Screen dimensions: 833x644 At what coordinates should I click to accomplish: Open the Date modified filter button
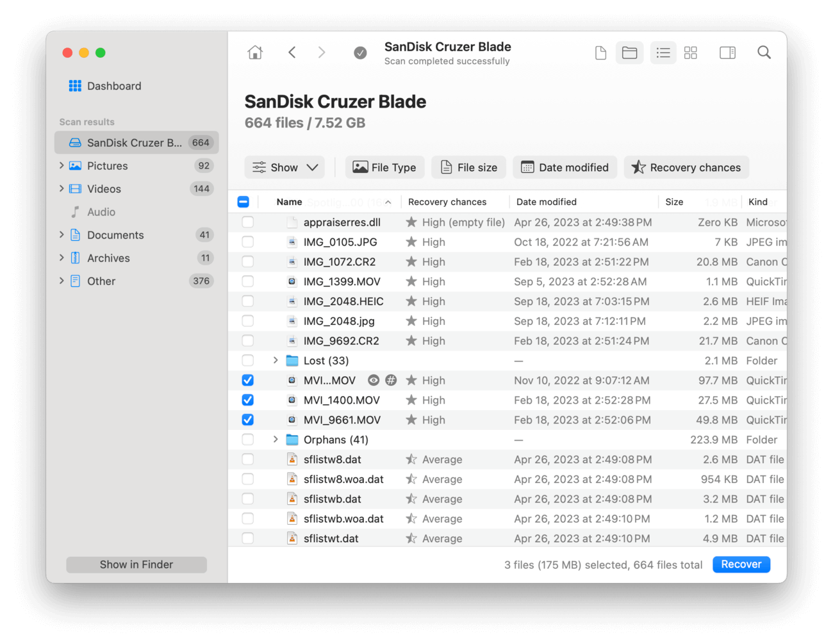(x=565, y=167)
